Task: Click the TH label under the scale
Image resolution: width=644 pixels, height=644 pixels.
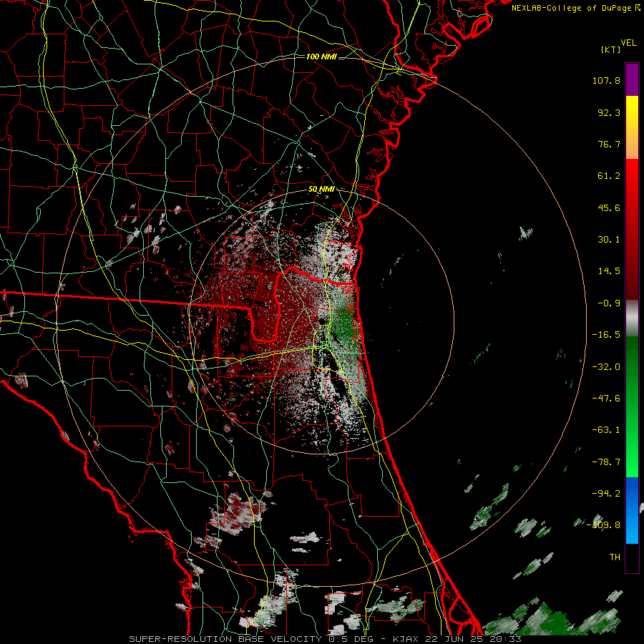Action: tap(615, 557)
